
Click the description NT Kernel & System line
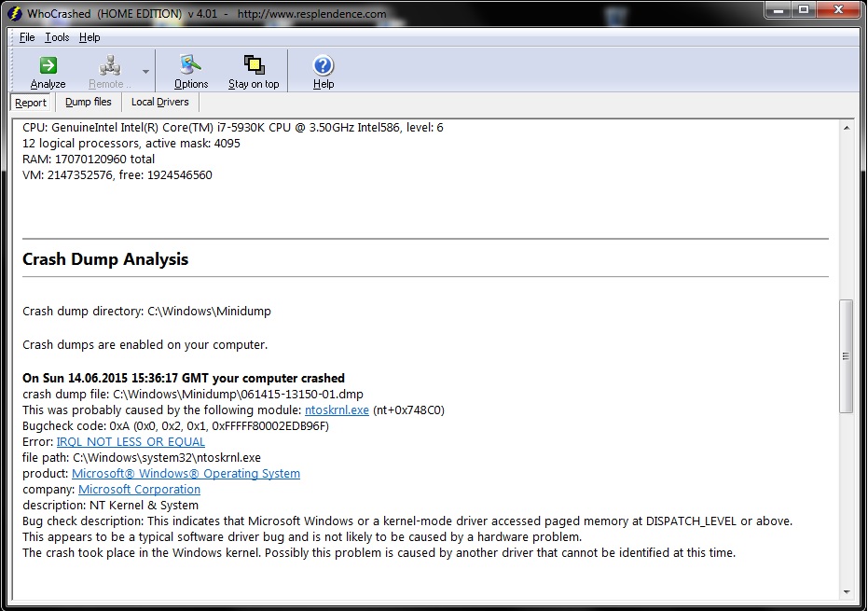tap(110, 506)
